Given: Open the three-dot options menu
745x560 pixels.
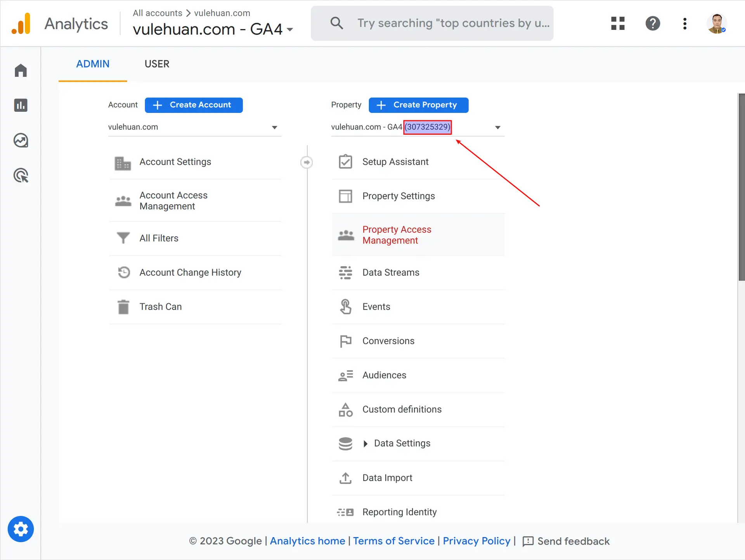Looking at the screenshot, I should coord(685,23).
